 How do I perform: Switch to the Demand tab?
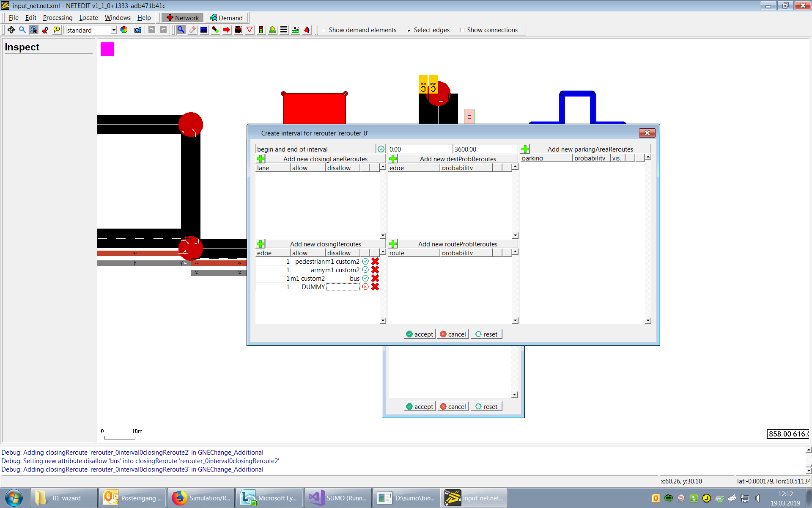tap(227, 17)
